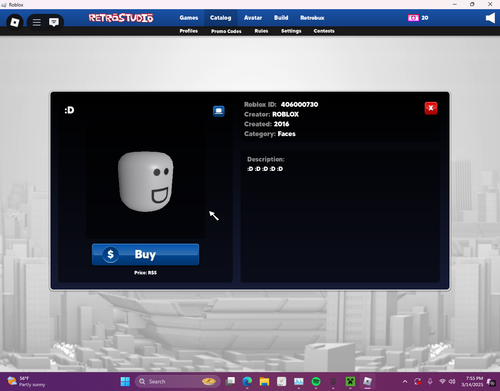This screenshot has height=391, width=500.
Task: Click the Price: R$5 label
Action: tap(145, 273)
